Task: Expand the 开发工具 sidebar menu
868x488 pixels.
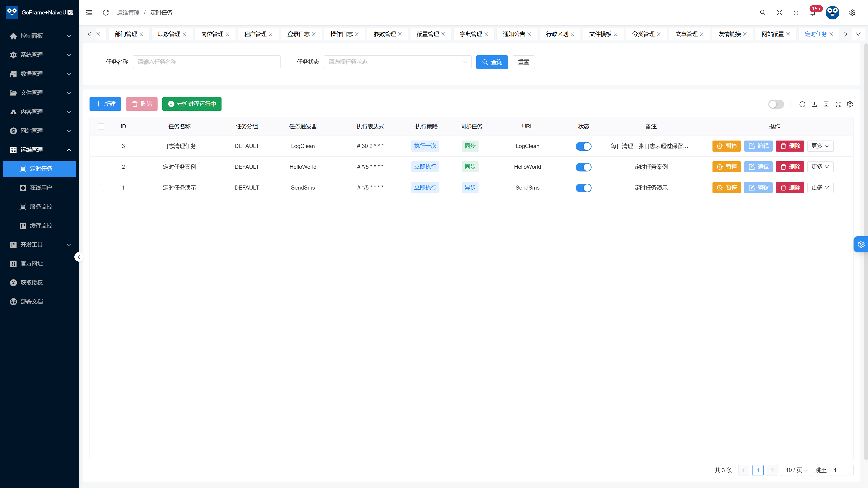Action: (40, 245)
